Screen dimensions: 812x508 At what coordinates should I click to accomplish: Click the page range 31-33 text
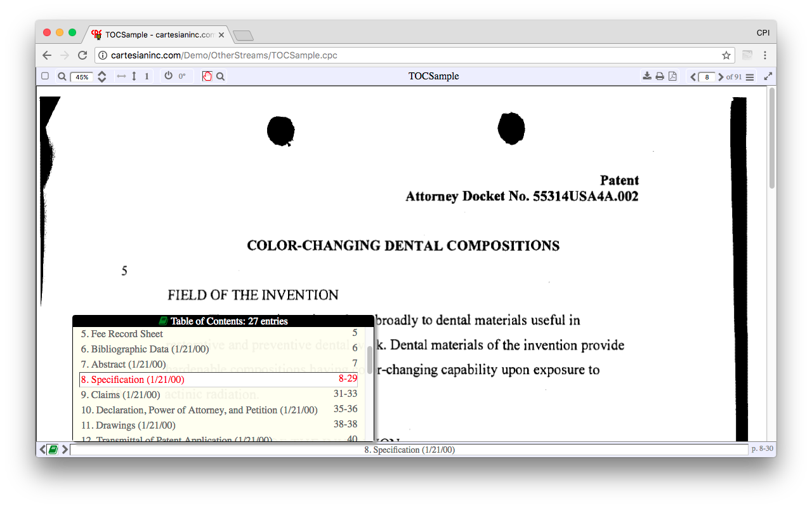346,394
